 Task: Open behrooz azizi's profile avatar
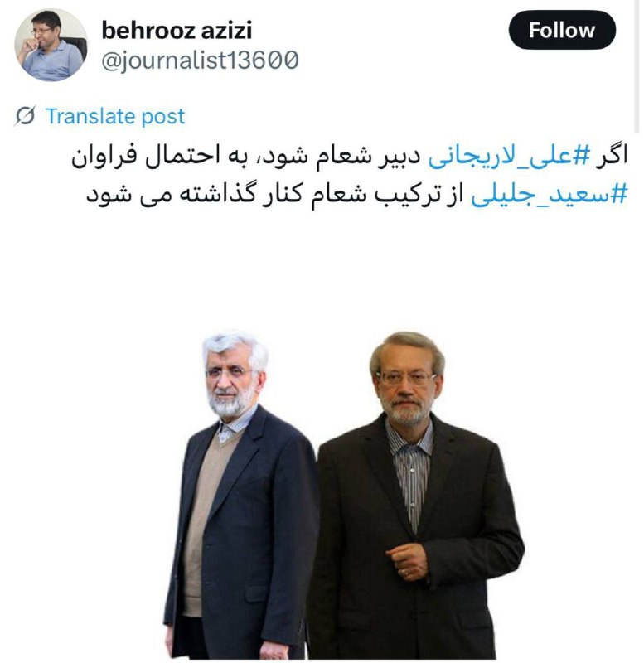coord(51,45)
